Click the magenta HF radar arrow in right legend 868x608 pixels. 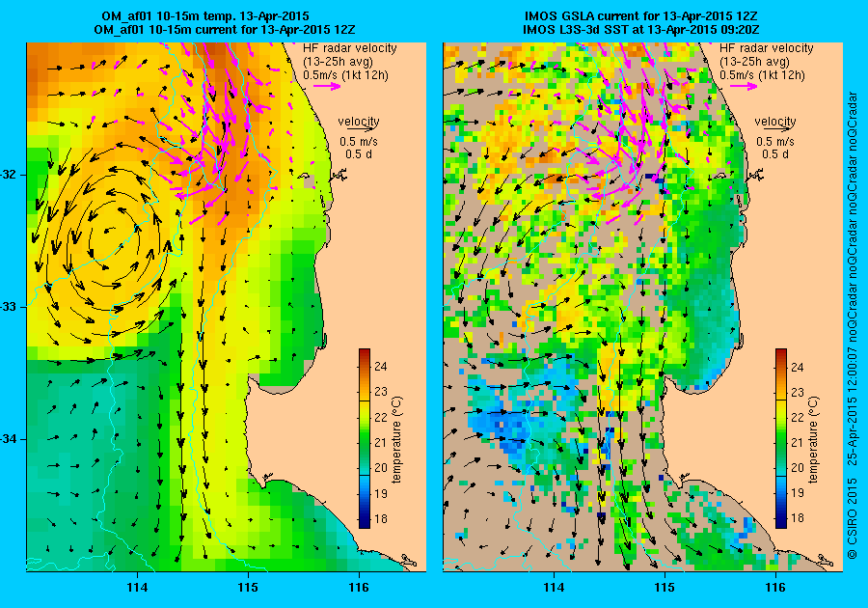click(x=744, y=86)
